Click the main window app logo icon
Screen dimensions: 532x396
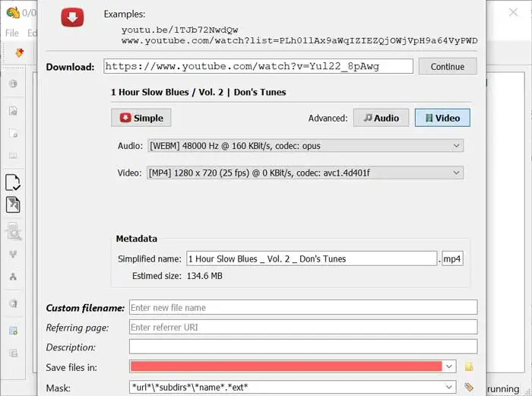[13, 13]
